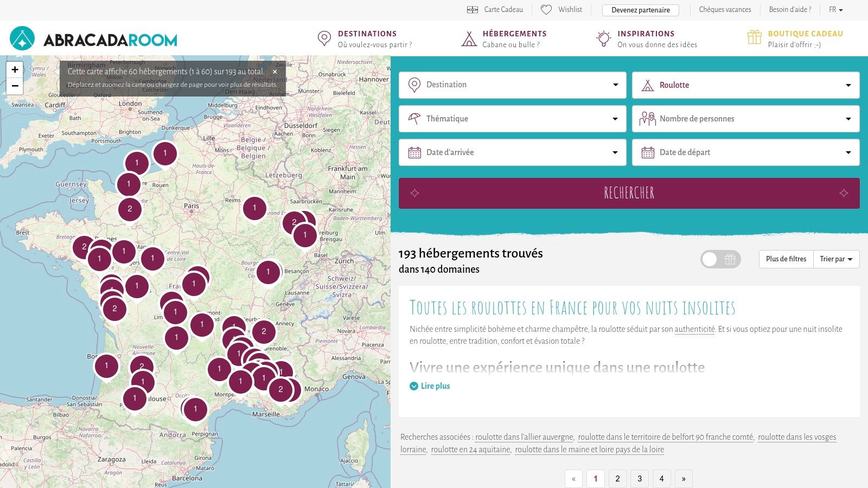The width and height of the screenshot is (868, 488).
Task: Expand the Destination dropdown
Action: point(513,85)
